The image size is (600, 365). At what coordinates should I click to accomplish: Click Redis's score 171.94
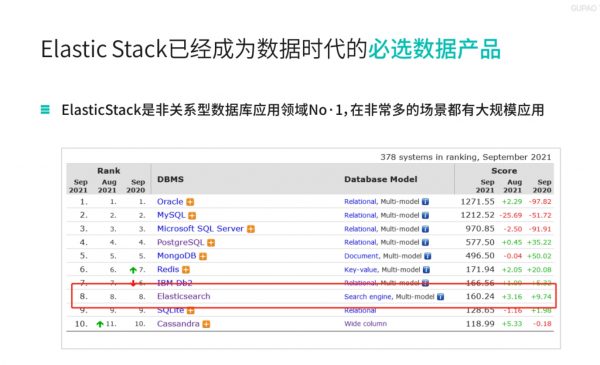pos(480,269)
